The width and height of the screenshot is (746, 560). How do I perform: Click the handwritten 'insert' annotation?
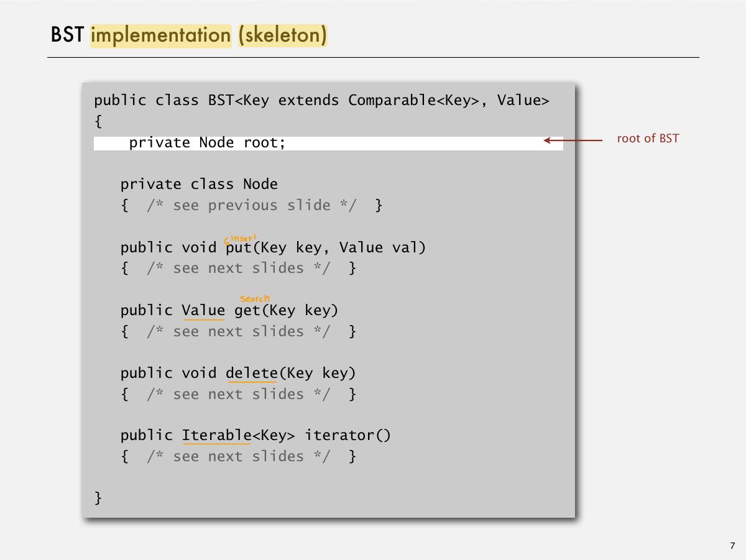(244, 238)
